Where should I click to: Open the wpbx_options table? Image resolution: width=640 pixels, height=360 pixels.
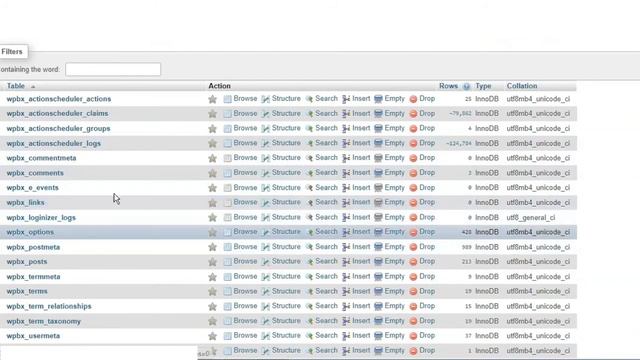pos(30,232)
